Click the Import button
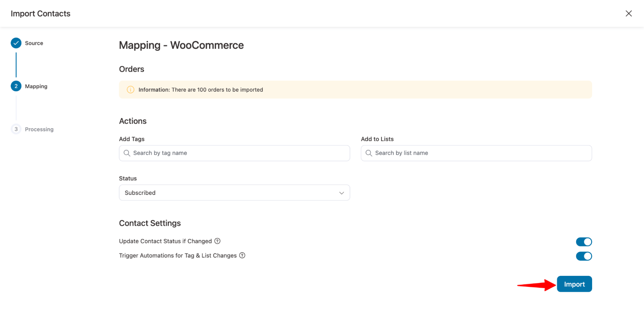Screen dimensions: 644x331 (x=574, y=284)
